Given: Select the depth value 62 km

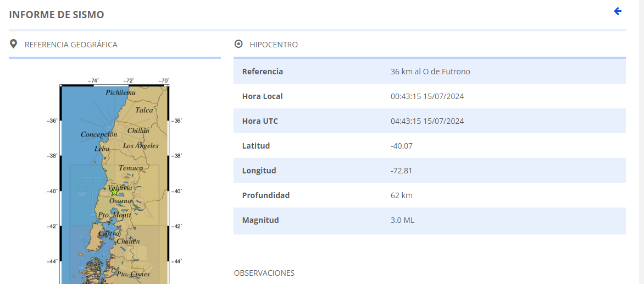Looking at the screenshot, I should (402, 195).
